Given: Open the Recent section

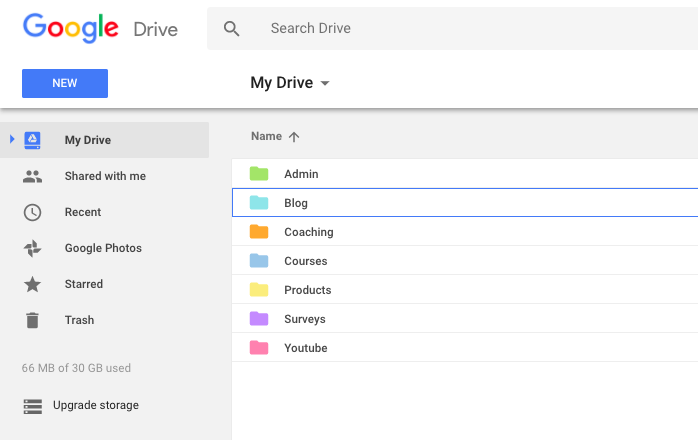Looking at the screenshot, I should pyautogui.click(x=83, y=212).
